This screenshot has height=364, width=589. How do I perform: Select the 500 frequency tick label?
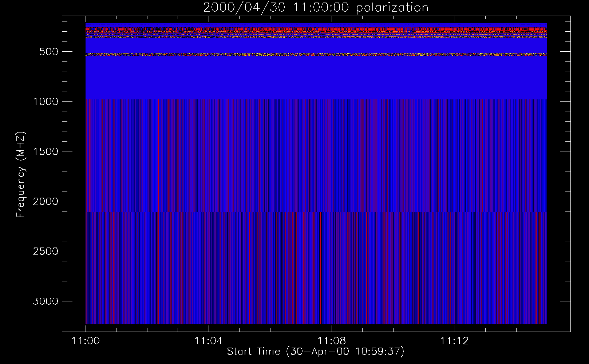[48, 52]
